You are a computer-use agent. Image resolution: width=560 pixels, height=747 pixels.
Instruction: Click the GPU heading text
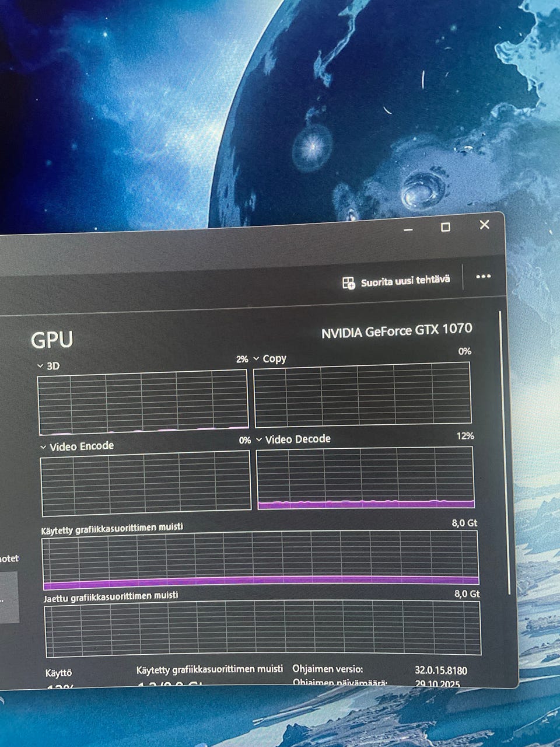click(x=52, y=340)
